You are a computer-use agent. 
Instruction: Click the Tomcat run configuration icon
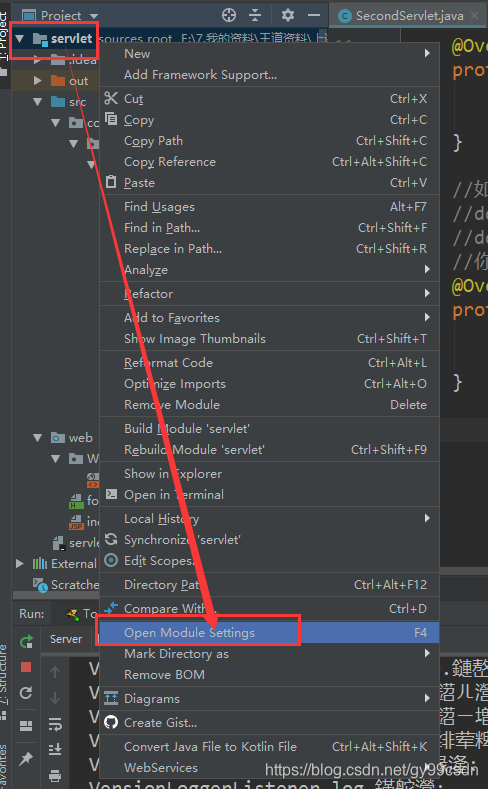coord(72,614)
